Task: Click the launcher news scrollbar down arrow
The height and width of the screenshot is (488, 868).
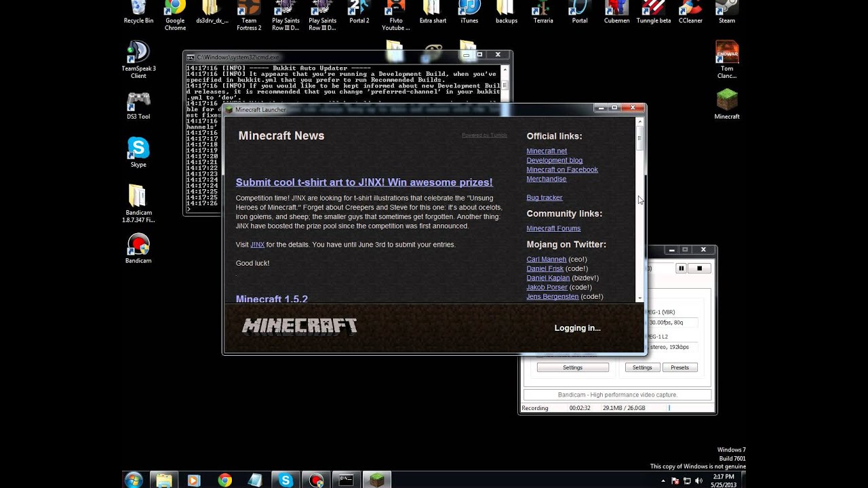Action: coord(639,298)
